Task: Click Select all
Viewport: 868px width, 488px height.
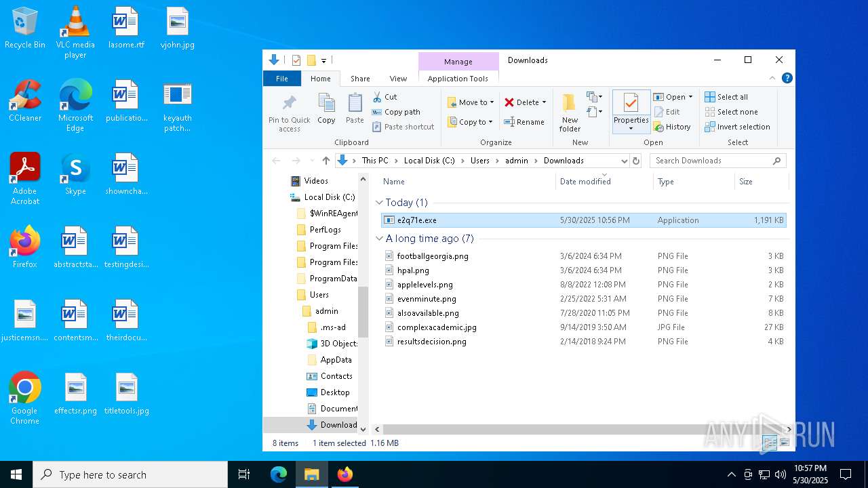Action: (726, 97)
